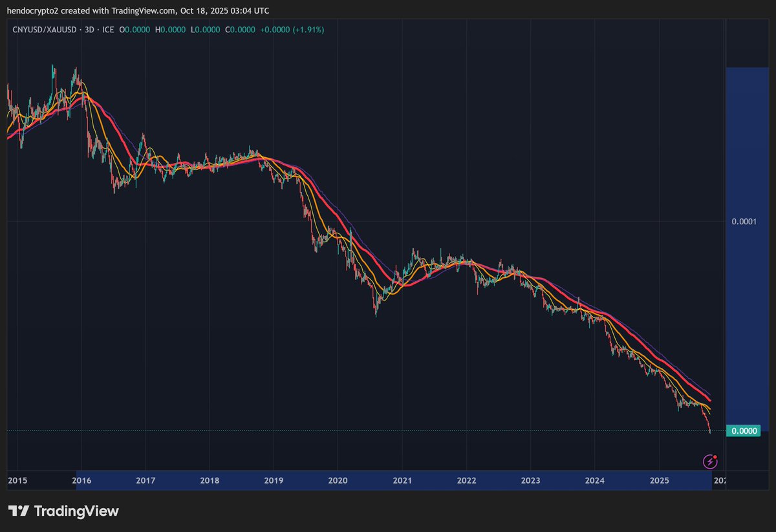Click the 3D timeframe label
The width and height of the screenshot is (776, 532).
(x=89, y=29)
